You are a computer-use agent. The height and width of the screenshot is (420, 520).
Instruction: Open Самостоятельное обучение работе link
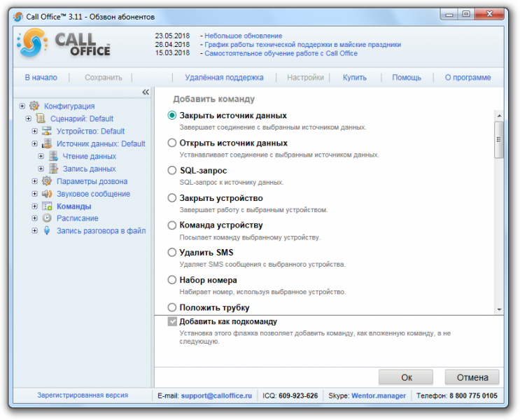[281, 53]
